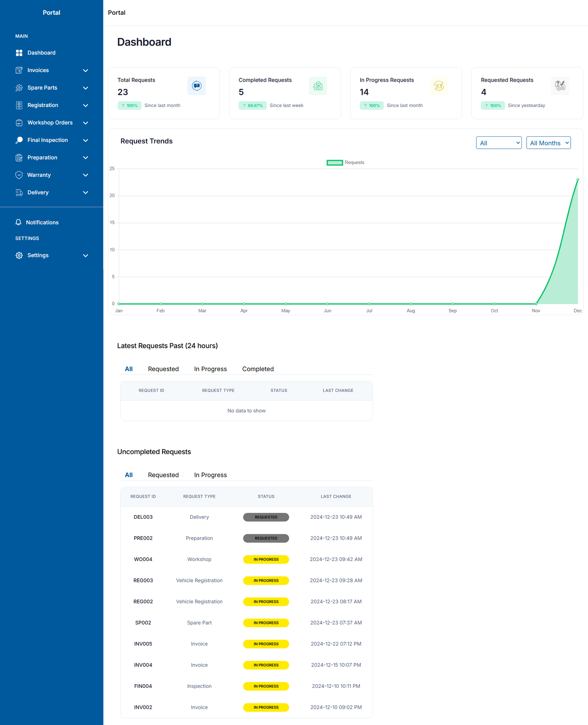
Task: Open request DEL003
Action: point(143,517)
